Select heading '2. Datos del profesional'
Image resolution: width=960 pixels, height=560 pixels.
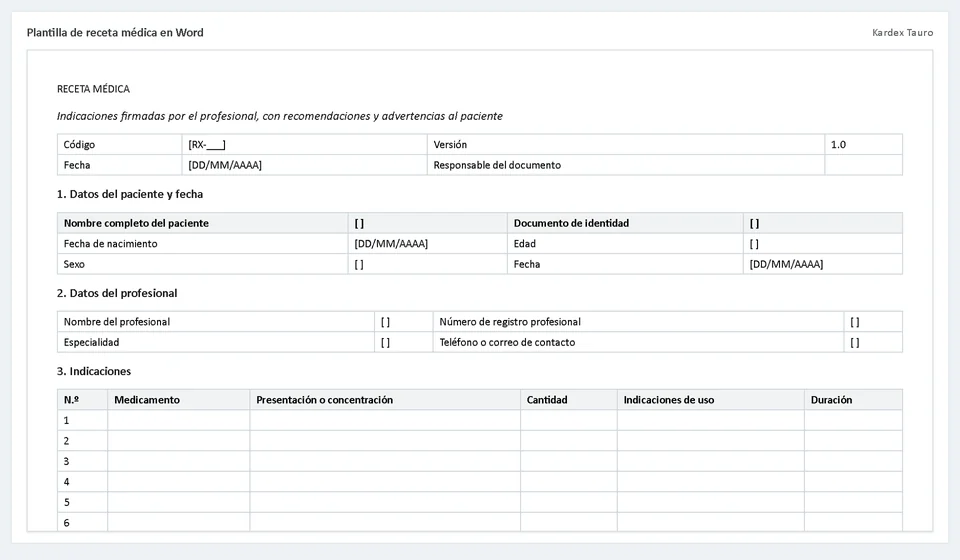[117, 293]
